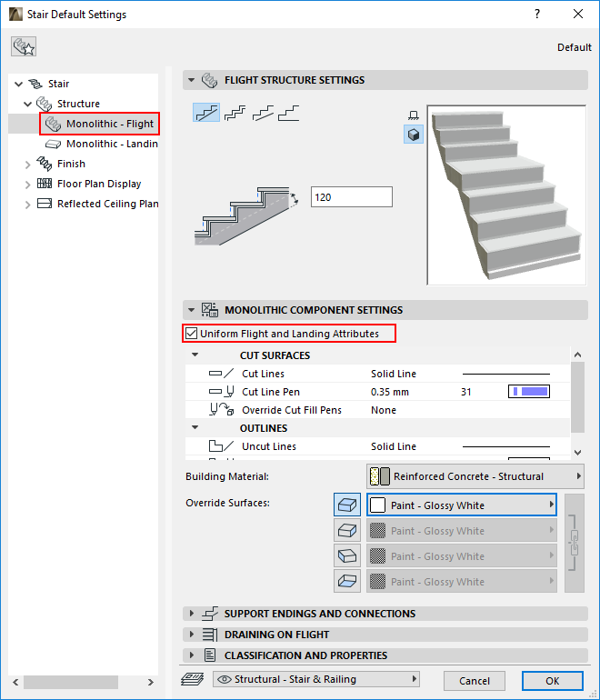
Task: Toggle the second surface override icon
Action: [x=347, y=530]
